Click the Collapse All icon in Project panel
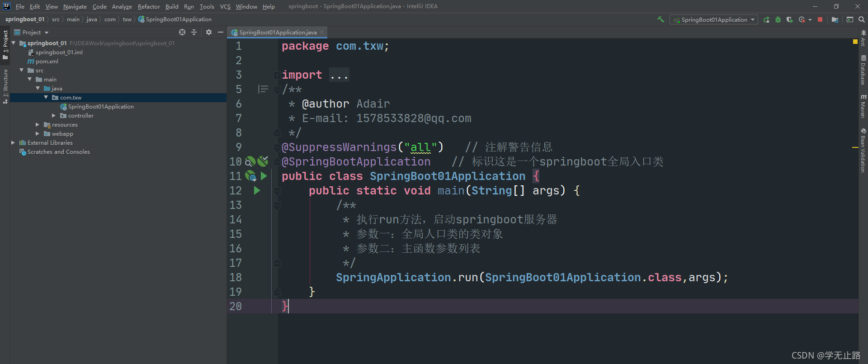 tap(194, 32)
